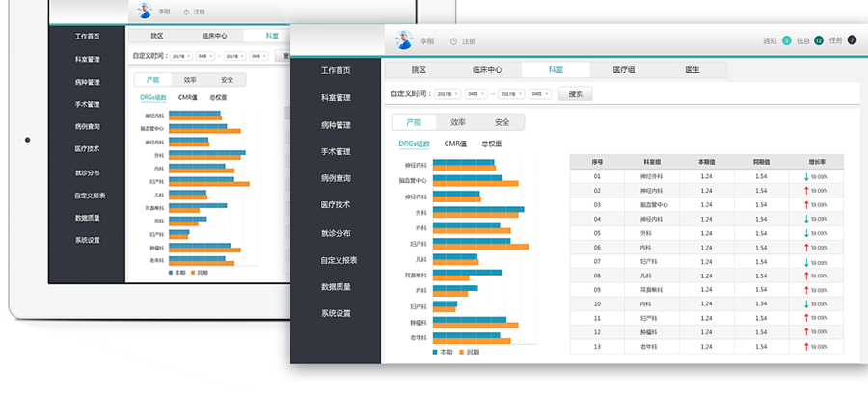Click the user avatar next to 李刚
The image size is (868, 394).
tap(404, 40)
